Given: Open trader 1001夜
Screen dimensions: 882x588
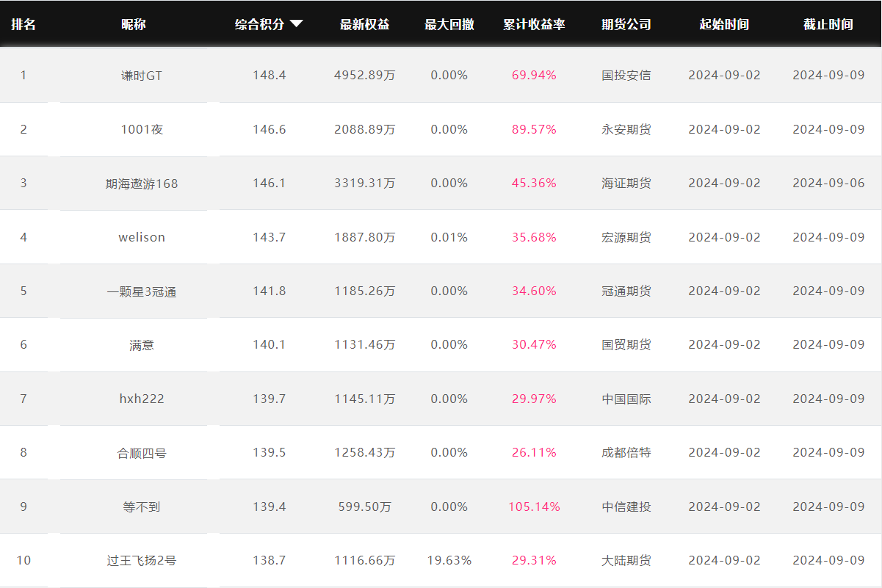Looking at the screenshot, I should [x=142, y=129].
